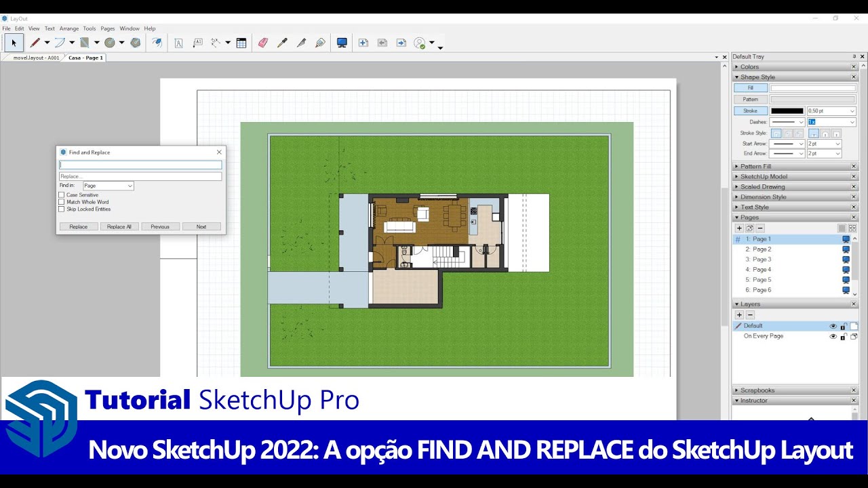
Task: Open the stroke width 0,50 pt dropdown
Action: pos(831,110)
